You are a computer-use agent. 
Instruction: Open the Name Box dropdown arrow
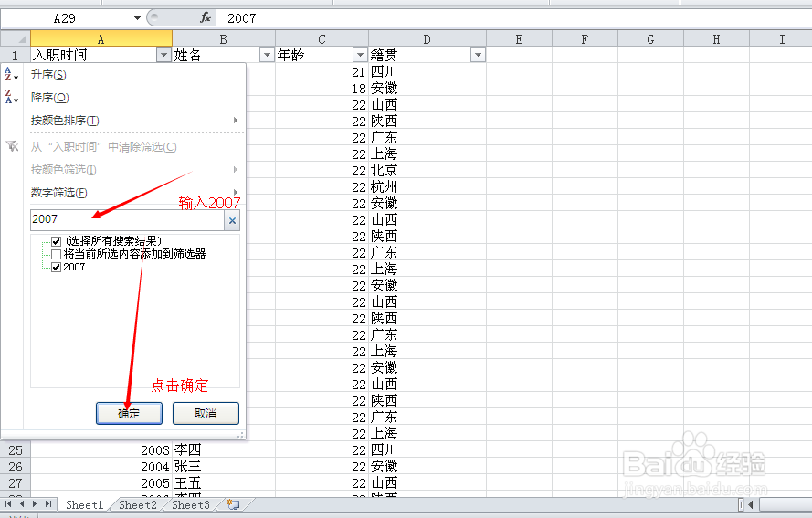137,18
